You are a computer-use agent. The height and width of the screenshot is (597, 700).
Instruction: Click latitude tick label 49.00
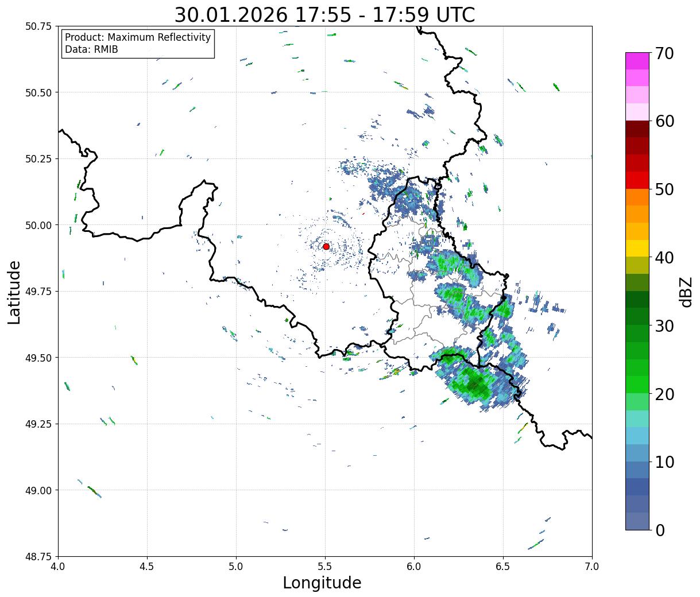tap(38, 490)
